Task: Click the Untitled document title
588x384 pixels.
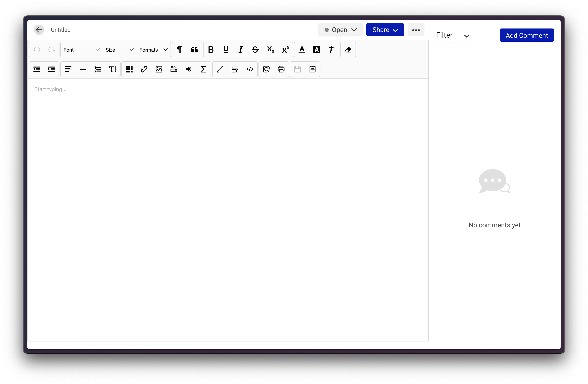Action: pos(60,30)
